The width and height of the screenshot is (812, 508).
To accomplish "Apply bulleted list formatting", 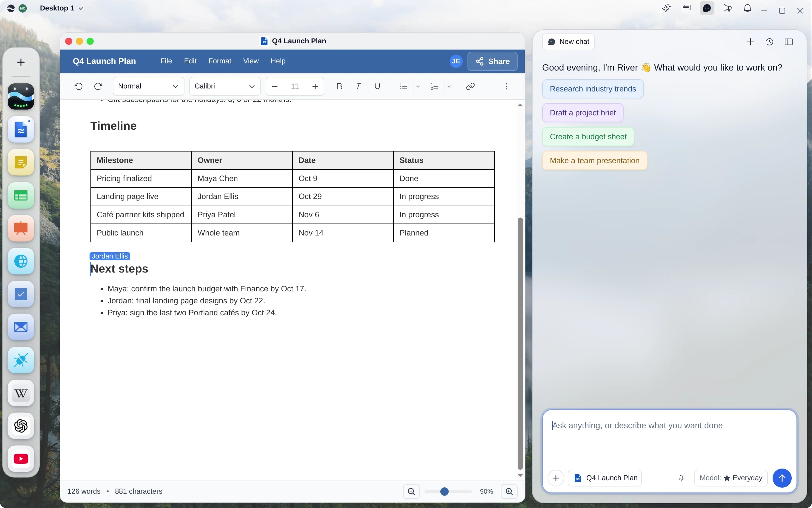I will coord(403,86).
